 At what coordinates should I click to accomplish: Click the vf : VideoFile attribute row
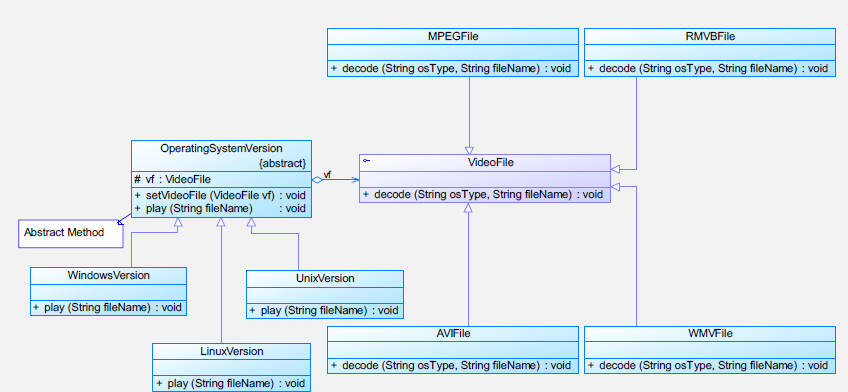(x=221, y=180)
